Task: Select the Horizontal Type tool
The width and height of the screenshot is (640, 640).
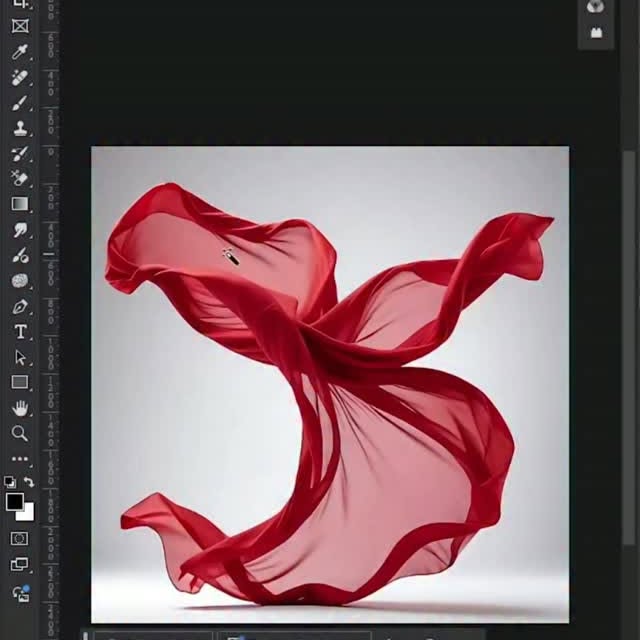Action: pyautogui.click(x=20, y=332)
